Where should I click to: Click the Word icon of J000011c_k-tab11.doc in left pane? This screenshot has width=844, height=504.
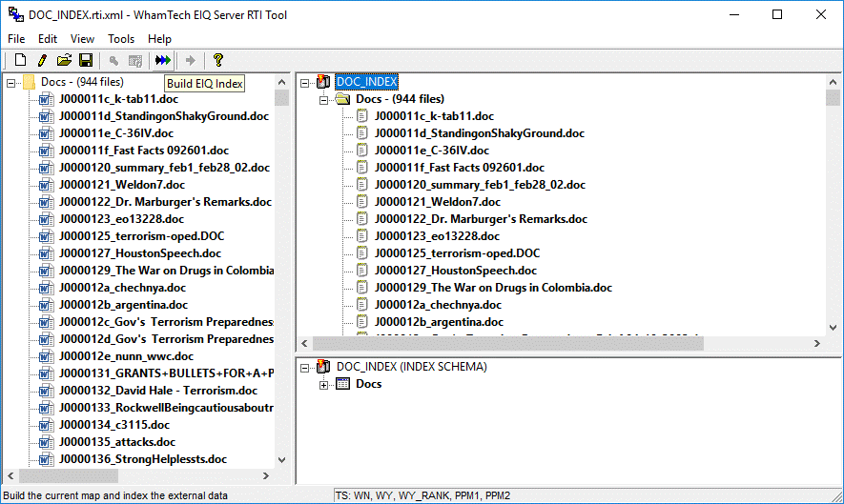pyautogui.click(x=47, y=99)
